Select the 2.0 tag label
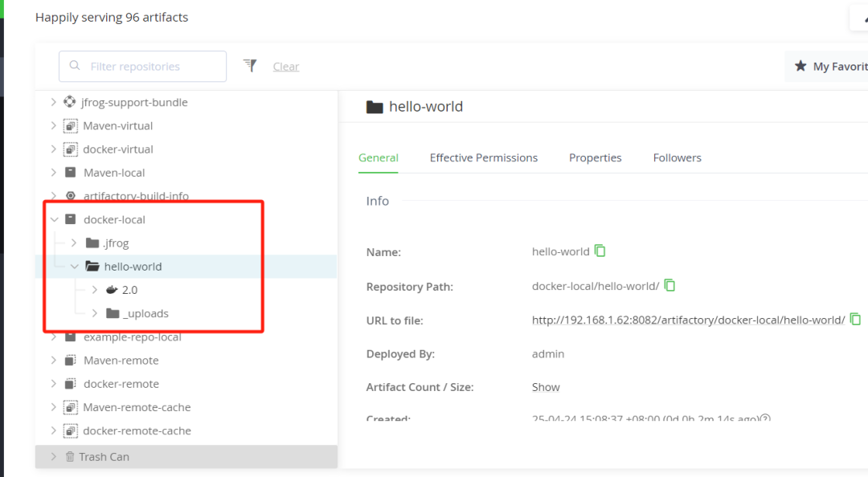The width and height of the screenshot is (868, 477). (x=129, y=290)
